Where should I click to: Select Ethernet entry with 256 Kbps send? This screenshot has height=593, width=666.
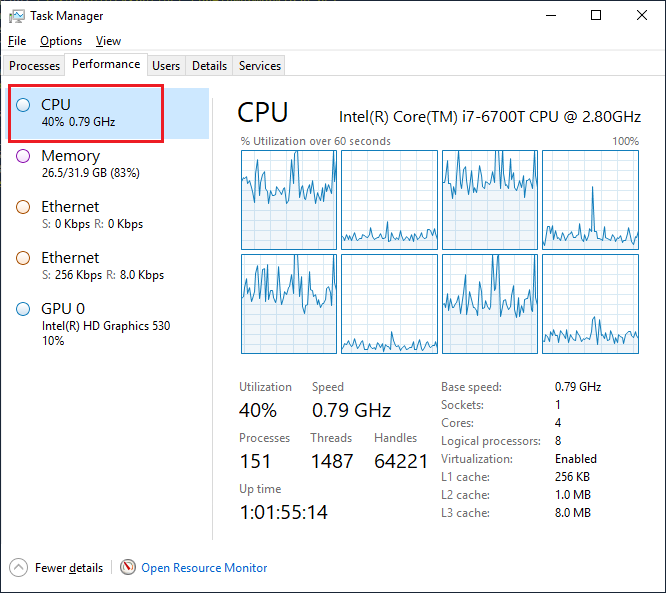(108, 266)
